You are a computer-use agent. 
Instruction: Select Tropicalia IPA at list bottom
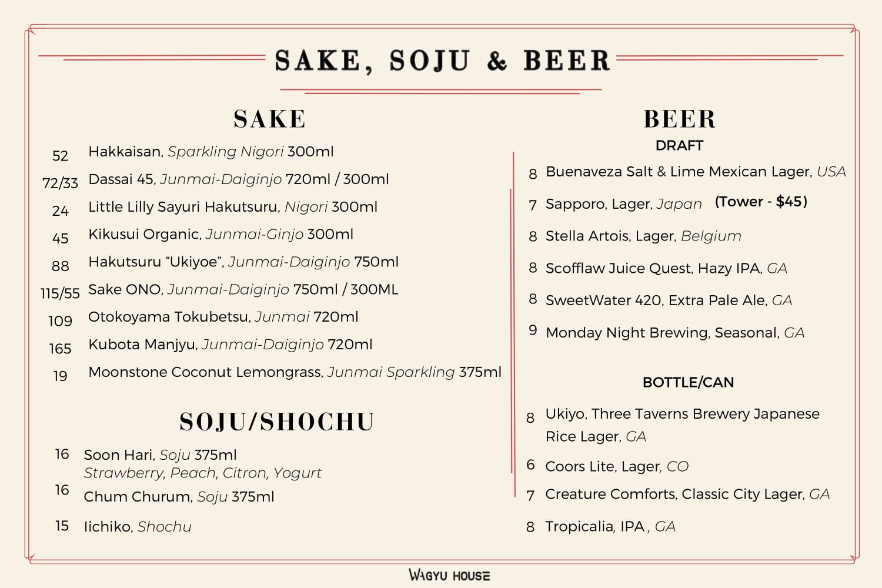tap(610, 527)
